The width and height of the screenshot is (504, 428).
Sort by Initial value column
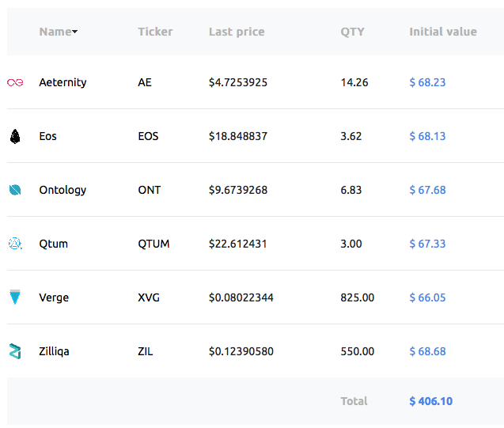pos(443,32)
